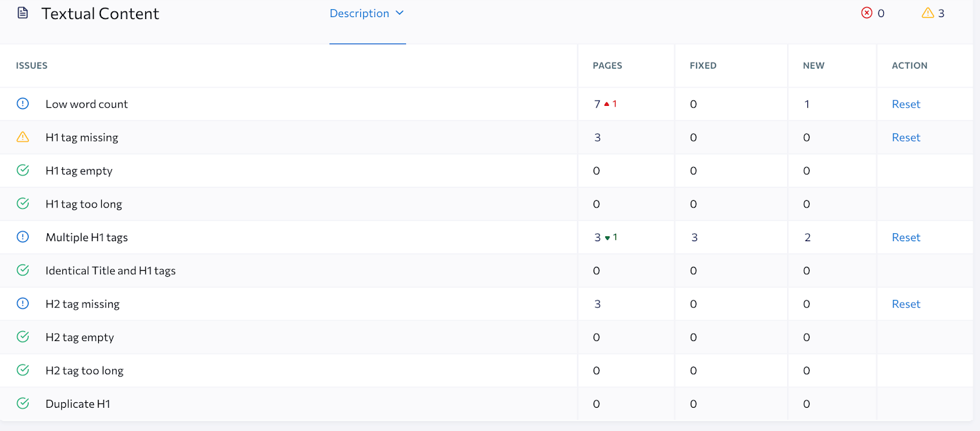Image resolution: width=980 pixels, height=431 pixels.
Task: Click the FIXED column header
Action: click(703, 66)
